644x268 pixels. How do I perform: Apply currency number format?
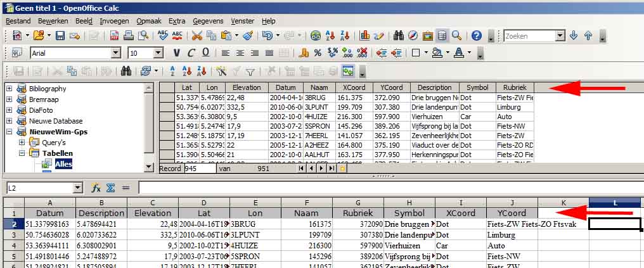tap(304, 53)
